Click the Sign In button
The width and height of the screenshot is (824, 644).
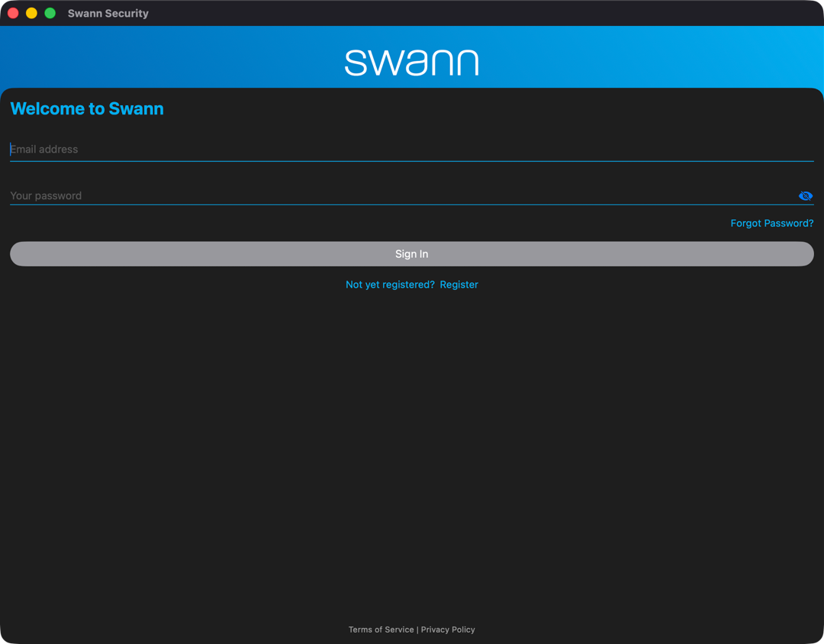point(411,254)
